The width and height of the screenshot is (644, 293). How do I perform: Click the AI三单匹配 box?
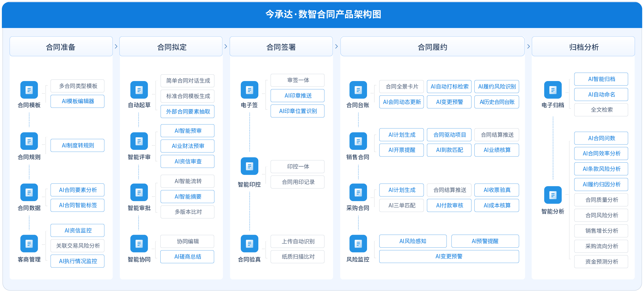(401, 205)
